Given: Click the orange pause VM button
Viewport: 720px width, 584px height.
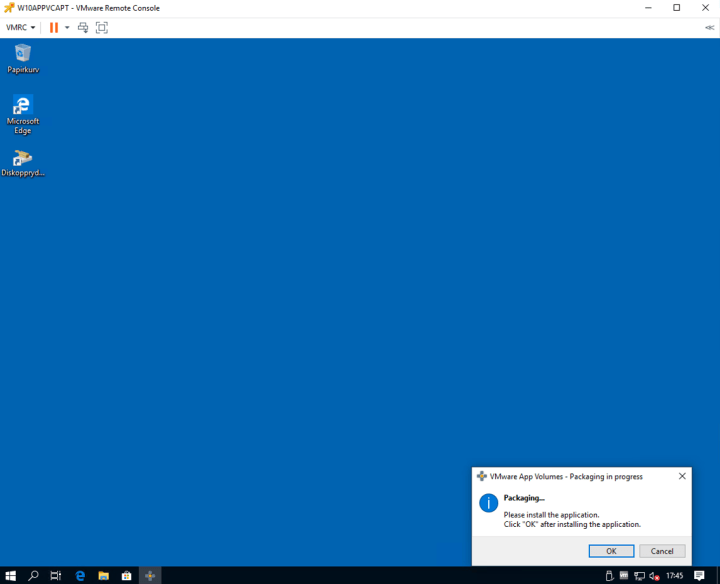Looking at the screenshot, I should coord(54,27).
